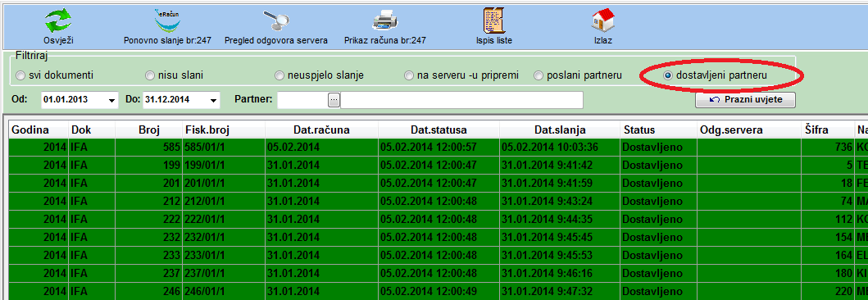
Task: Click Šifra cell with value 112
Action: tap(827, 220)
